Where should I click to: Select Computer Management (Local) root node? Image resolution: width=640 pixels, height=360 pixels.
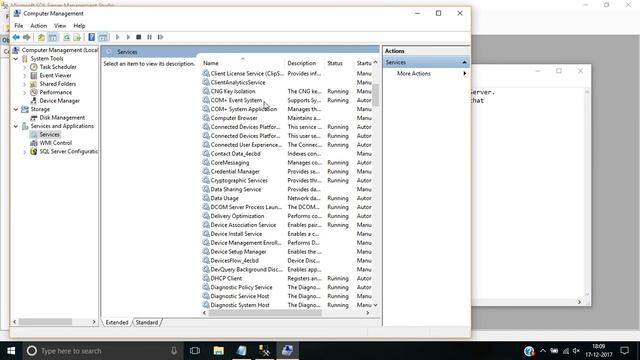60,50
